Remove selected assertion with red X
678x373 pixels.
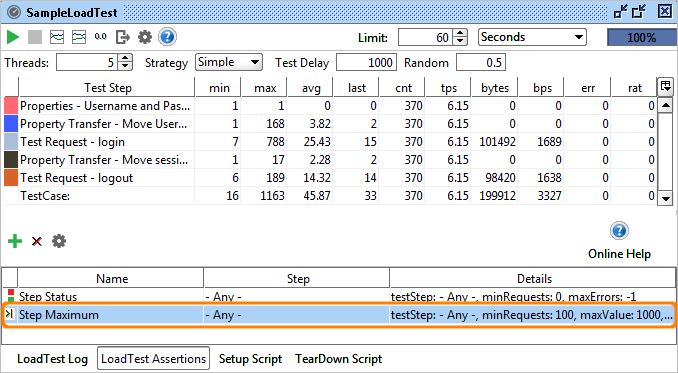tap(37, 241)
